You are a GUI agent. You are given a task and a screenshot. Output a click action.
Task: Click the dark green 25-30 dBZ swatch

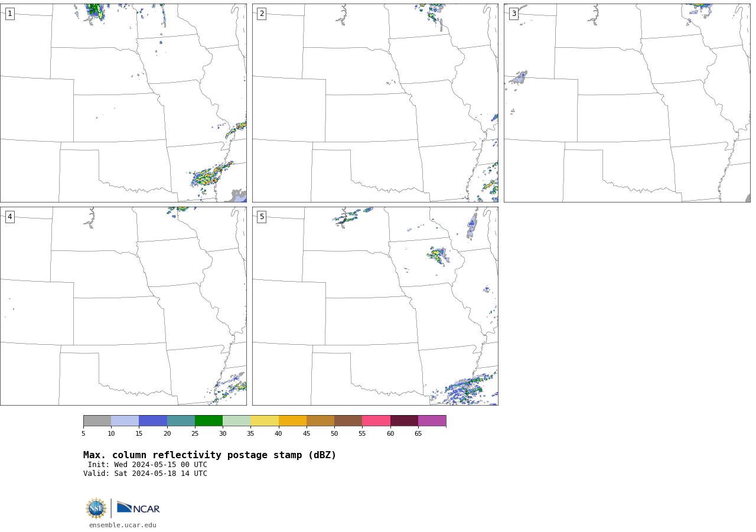(x=208, y=421)
